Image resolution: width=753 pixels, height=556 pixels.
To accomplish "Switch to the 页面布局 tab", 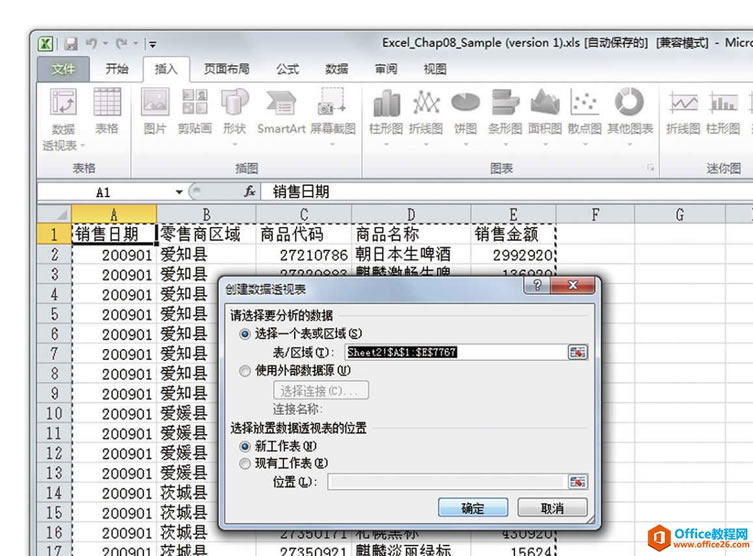I will point(227,69).
